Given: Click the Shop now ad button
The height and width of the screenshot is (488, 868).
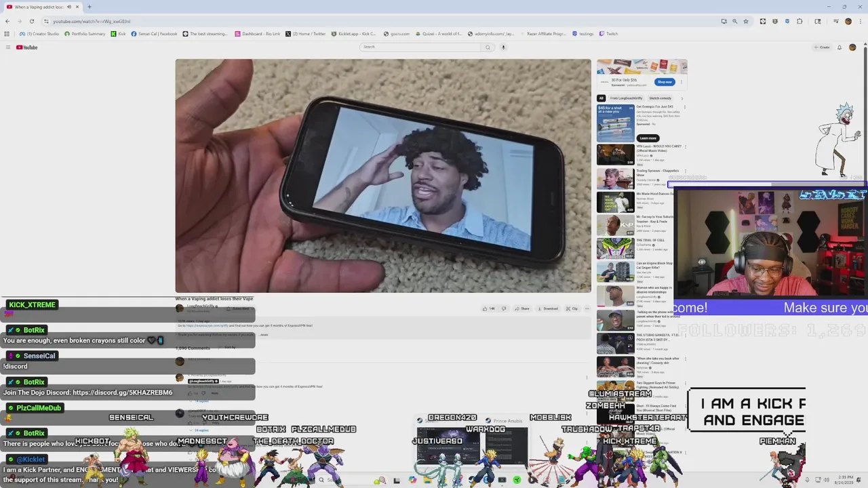Looking at the screenshot, I should click(x=664, y=82).
